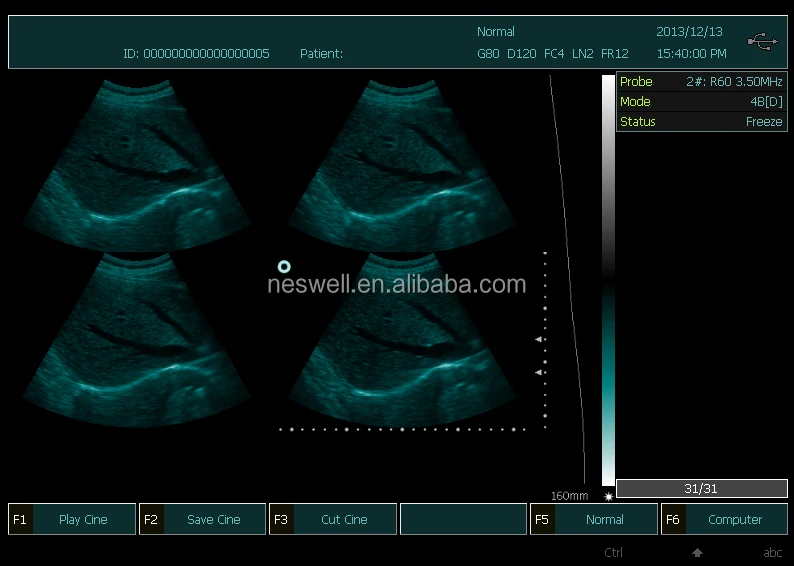Click the brightness star icon below the grayscale bar
Image resolution: width=794 pixels, height=566 pixels.
click(x=608, y=496)
